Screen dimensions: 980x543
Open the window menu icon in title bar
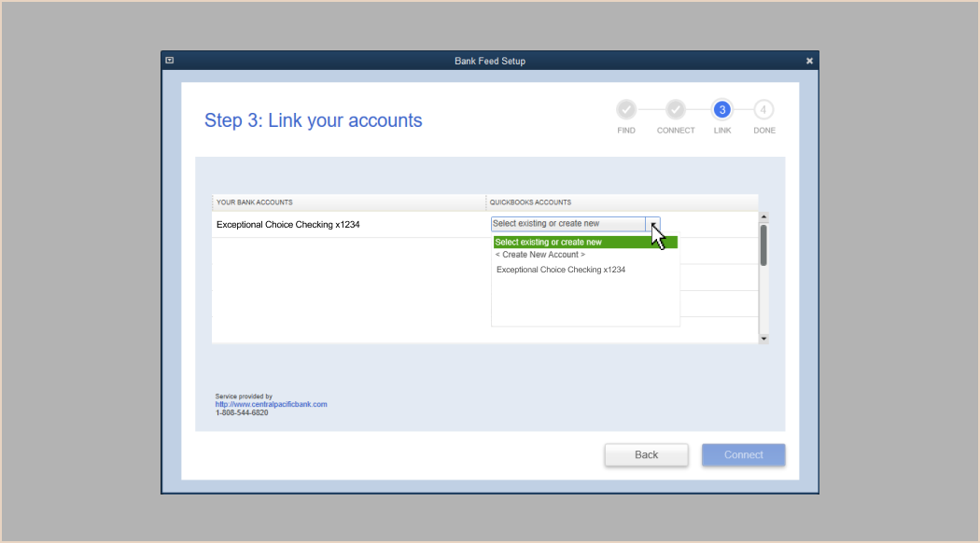[169, 61]
